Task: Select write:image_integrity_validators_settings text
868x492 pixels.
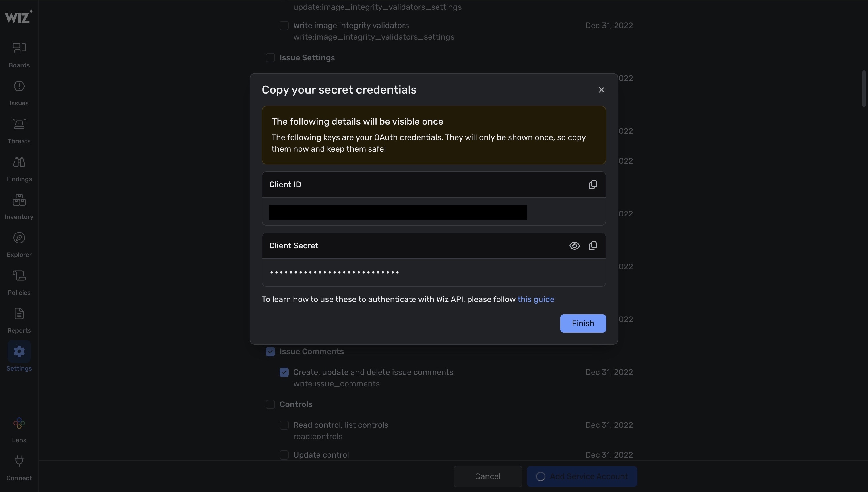Action: (374, 37)
